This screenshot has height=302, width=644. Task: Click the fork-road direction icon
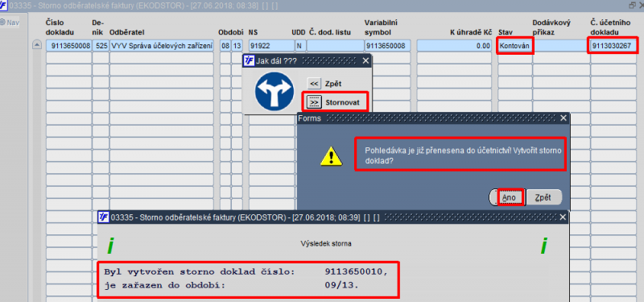274,91
